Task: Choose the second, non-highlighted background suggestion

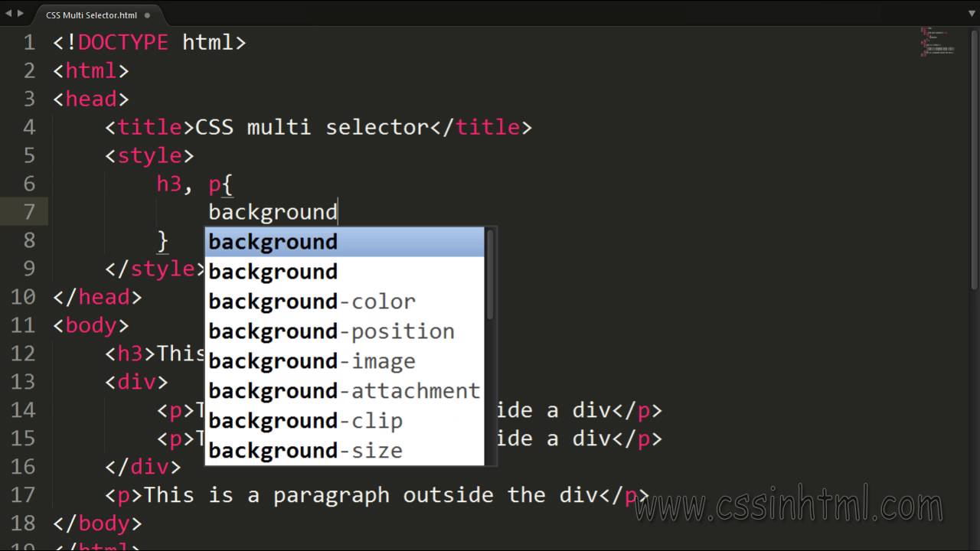Action: click(345, 272)
